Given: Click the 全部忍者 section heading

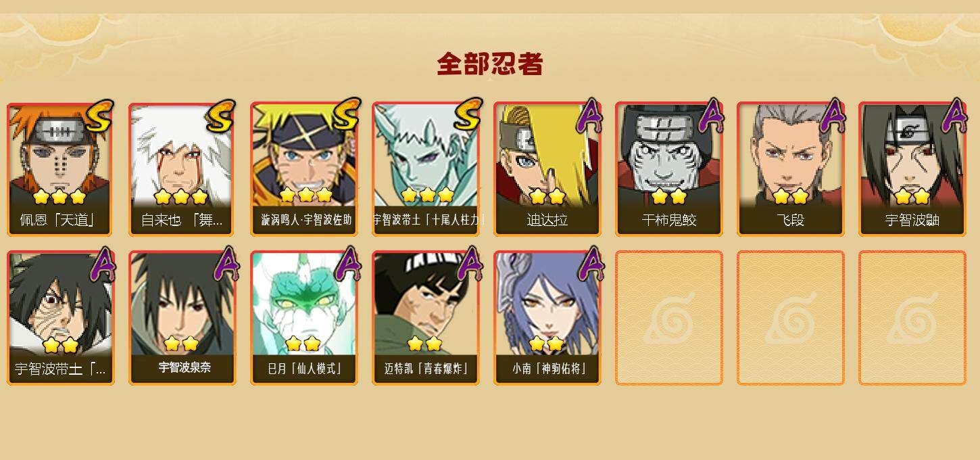Looking at the screenshot, I should pyautogui.click(x=490, y=64).
